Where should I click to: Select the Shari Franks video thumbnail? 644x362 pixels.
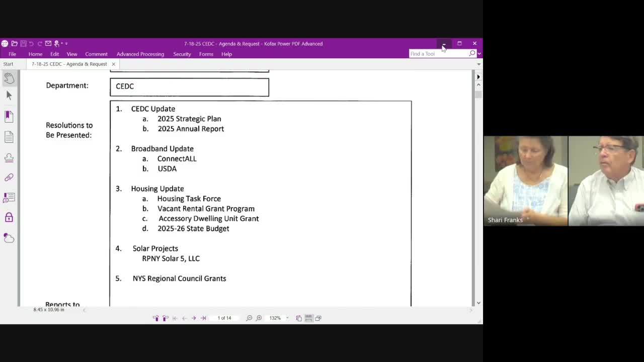[x=525, y=181]
